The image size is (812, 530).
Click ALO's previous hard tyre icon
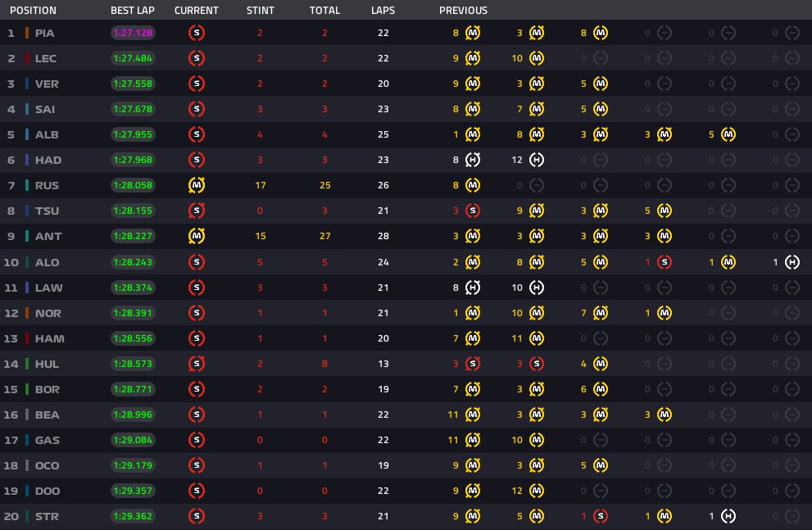792,262
